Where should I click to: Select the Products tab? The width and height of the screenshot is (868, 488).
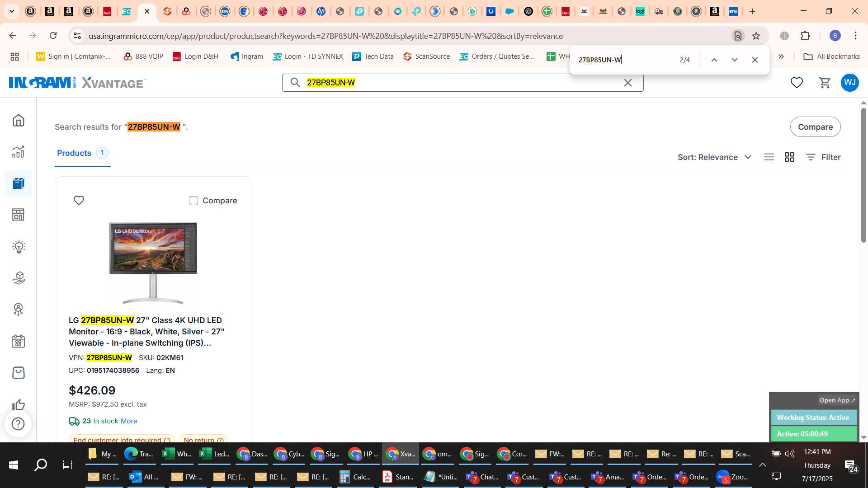82,153
